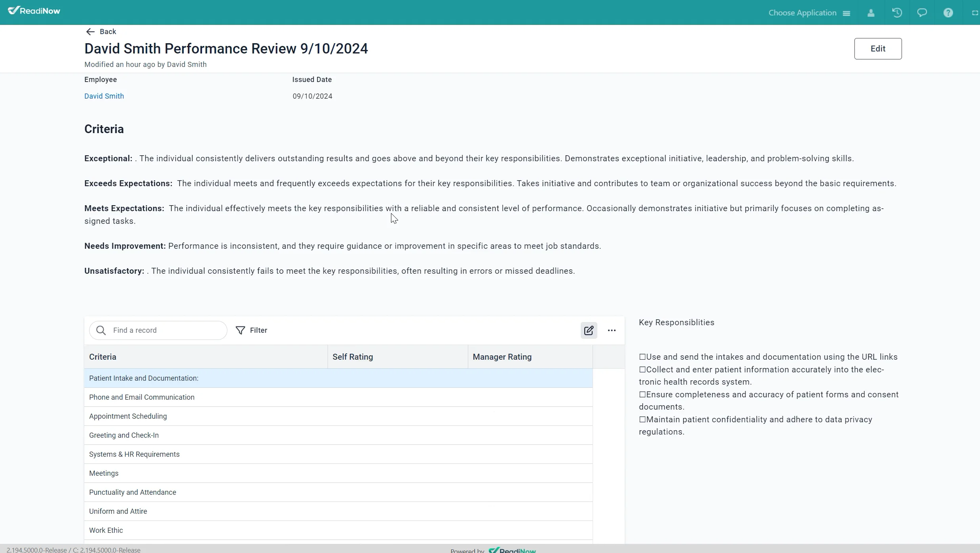Select the Systems & HR Requirements row
Screen dimensions: 980x553
(x=338, y=454)
